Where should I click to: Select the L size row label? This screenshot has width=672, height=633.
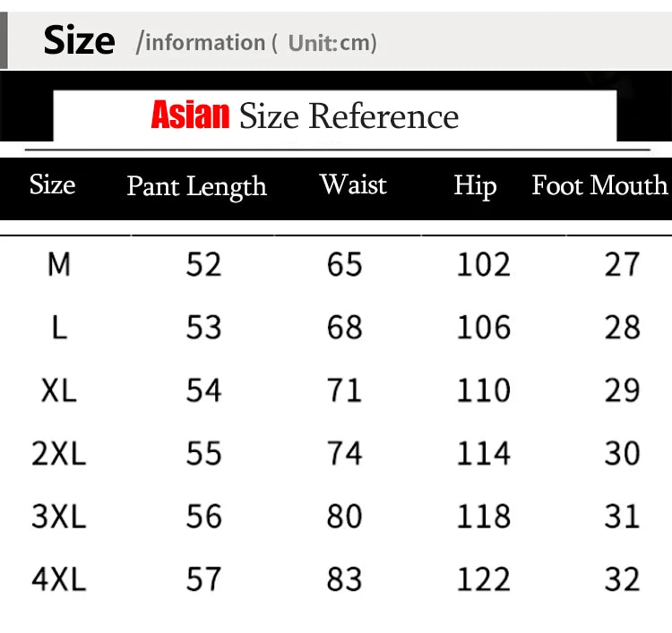tap(59, 327)
